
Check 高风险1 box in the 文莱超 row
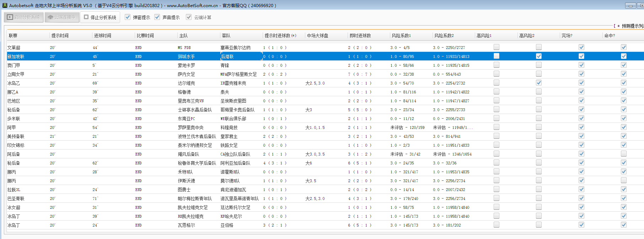(497, 47)
